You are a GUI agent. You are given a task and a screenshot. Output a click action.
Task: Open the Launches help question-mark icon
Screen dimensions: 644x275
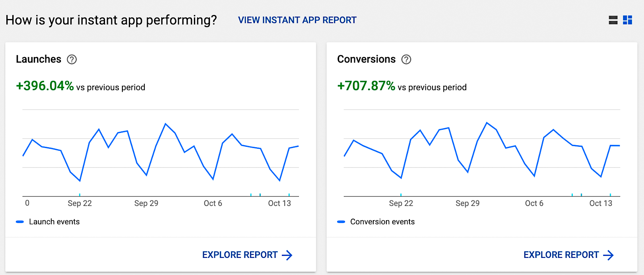[72, 60]
